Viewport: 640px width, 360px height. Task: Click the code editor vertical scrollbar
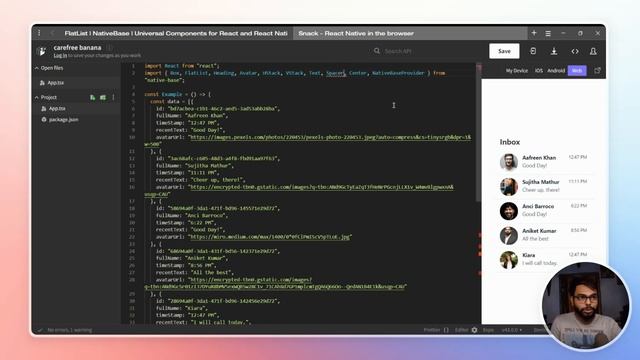tap(478, 133)
